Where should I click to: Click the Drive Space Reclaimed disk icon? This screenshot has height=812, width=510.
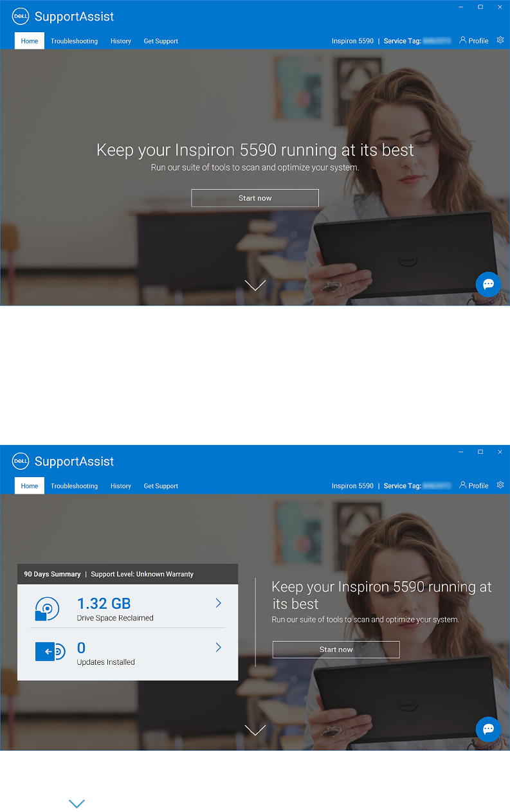pos(47,609)
